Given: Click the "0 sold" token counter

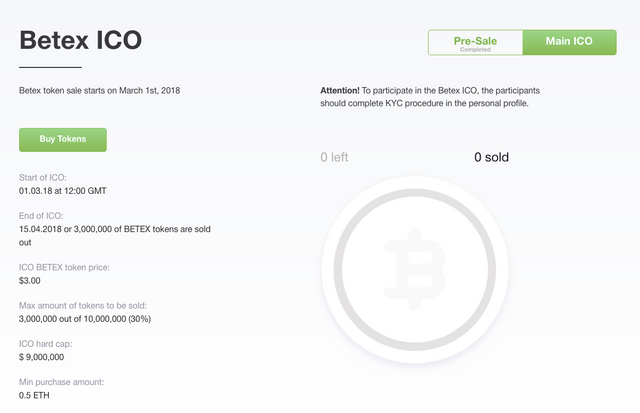Looking at the screenshot, I should (491, 157).
